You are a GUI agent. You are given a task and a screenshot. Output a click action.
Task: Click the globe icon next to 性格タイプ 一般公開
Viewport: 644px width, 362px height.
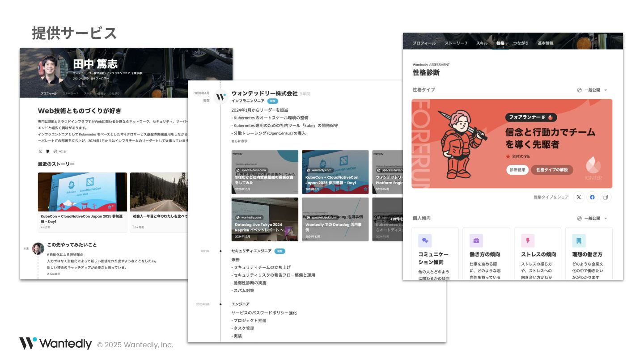[580, 90]
